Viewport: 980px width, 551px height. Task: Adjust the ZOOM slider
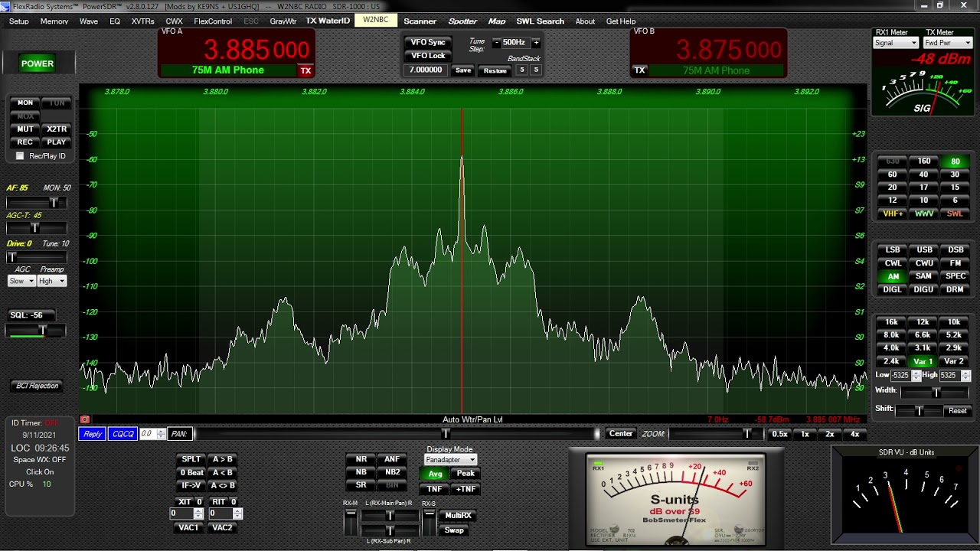tap(715, 434)
